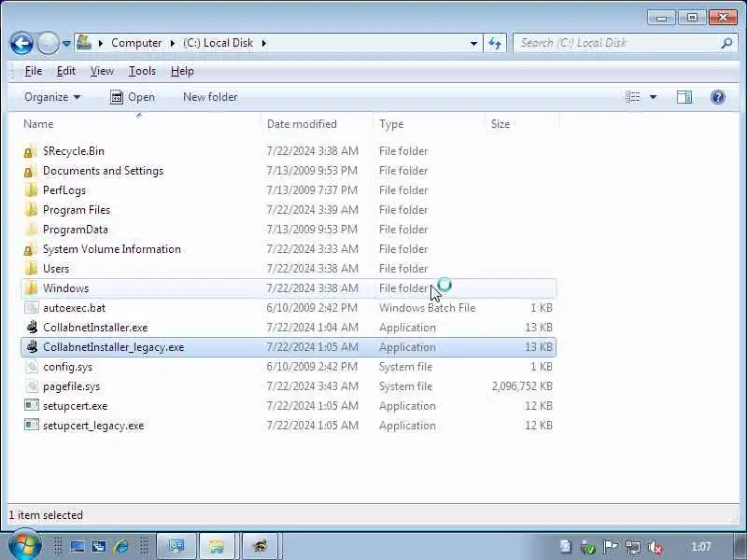The height and width of the screenshot is (560, 747).
Task: Refresh the folder view
Action: point(495,43)
